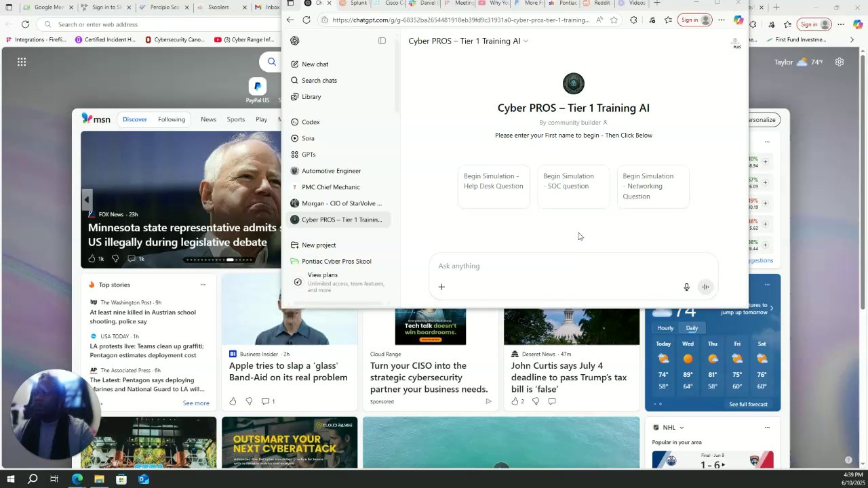The height and width of the screenshot is (488, 868).
Task: Open Top stories more options menu
Action: click(203, 285)
